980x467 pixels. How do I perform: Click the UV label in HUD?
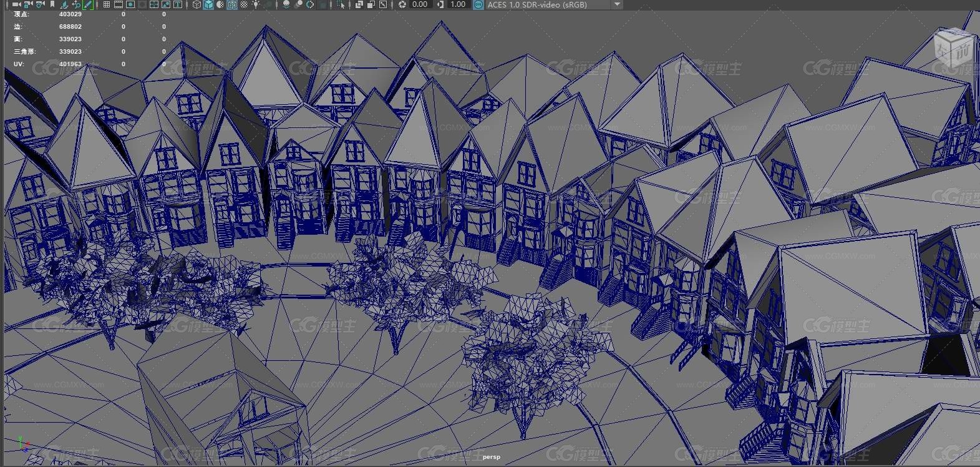pyautogui.click(x=19, y=64)
